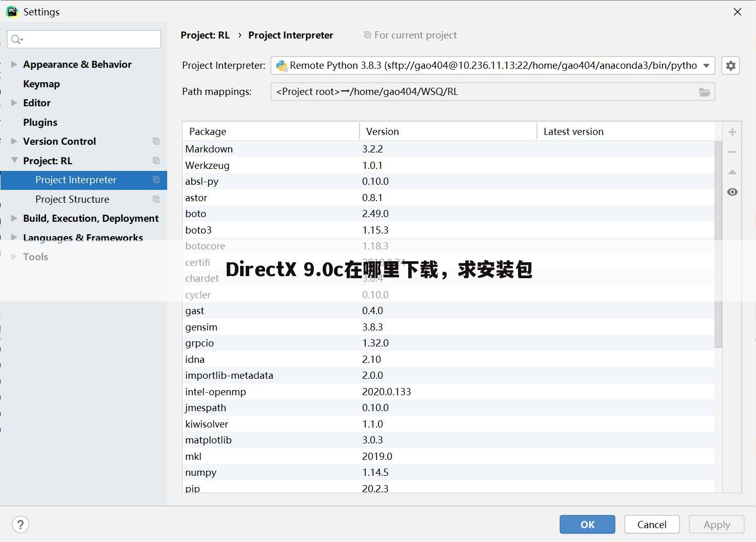Click the help question mark icon
The width and height of the screenshot is (756, 542).
click(x=21, y=525)
